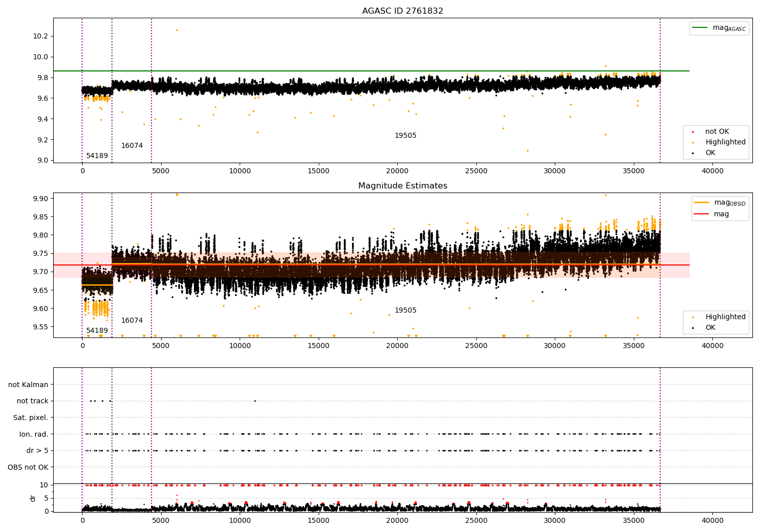
Task: Select the "not OK" legend entry
Action: (717, 131)
